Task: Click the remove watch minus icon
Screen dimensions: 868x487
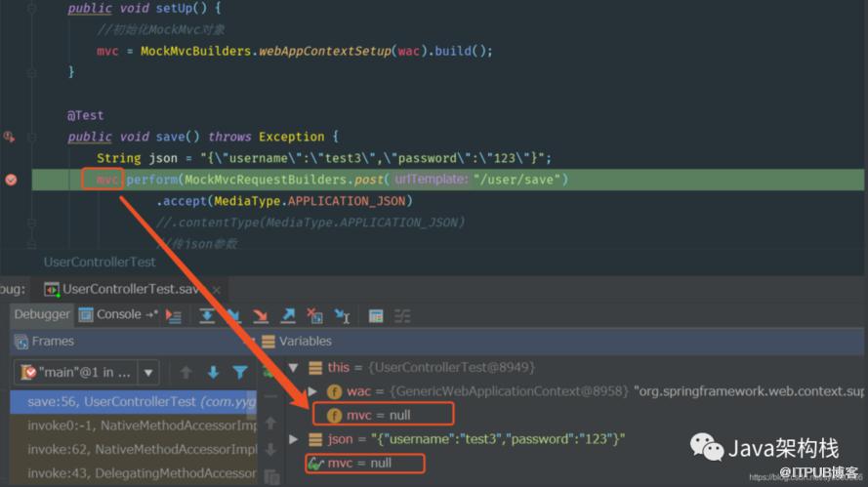Action: [270, 397]
